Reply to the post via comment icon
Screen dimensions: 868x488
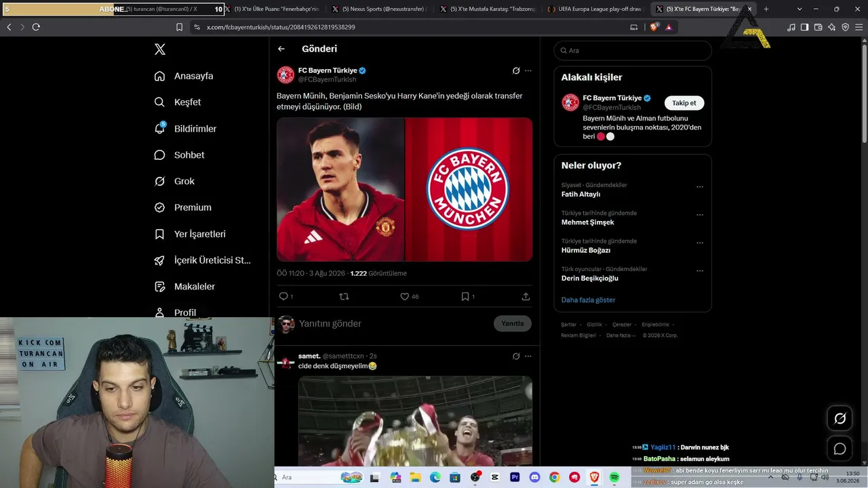(283, 296)
